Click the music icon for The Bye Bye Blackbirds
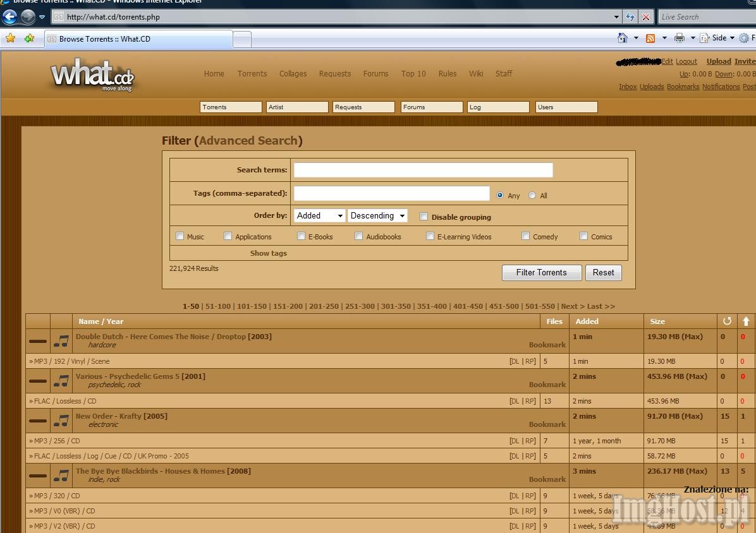Image resolution: width=756 pixels, height=533 pixels. pos(61,476)
